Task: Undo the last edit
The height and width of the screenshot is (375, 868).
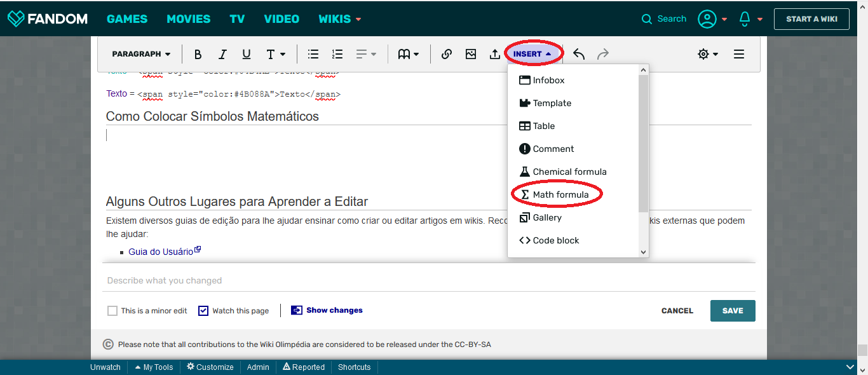Action: 579,54
